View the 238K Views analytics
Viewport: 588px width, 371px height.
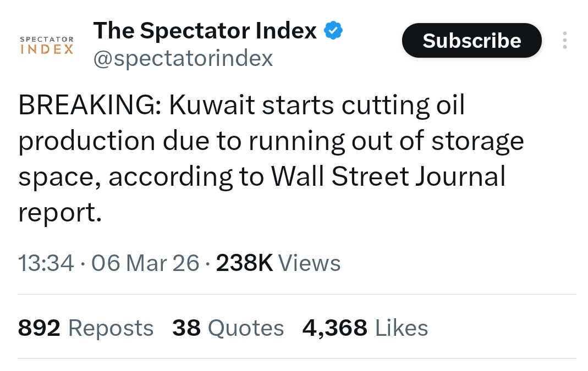[278, 263]
